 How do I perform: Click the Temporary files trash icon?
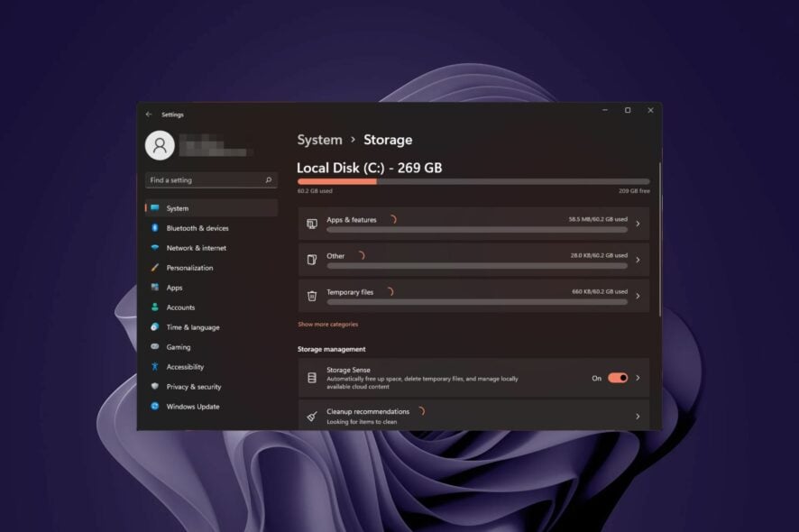pyautogui.click(x=312, y=296)
